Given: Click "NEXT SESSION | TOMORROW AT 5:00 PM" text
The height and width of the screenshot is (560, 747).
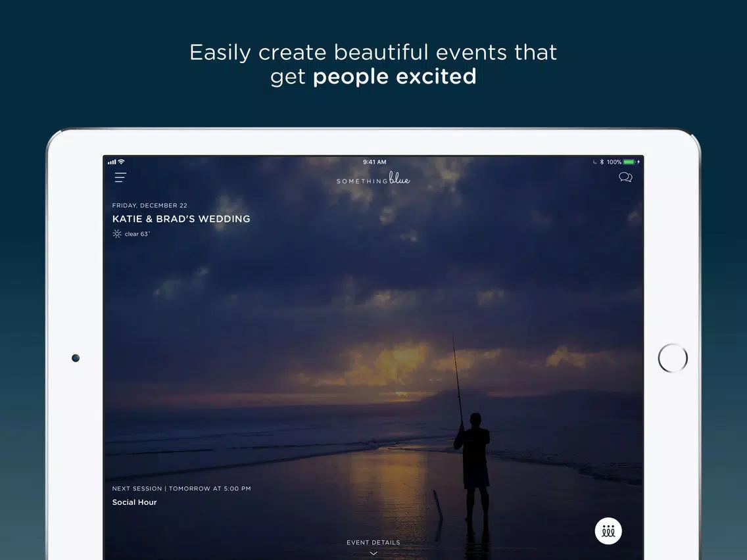Looking at the screenshot, I should (x=181, y=488).
